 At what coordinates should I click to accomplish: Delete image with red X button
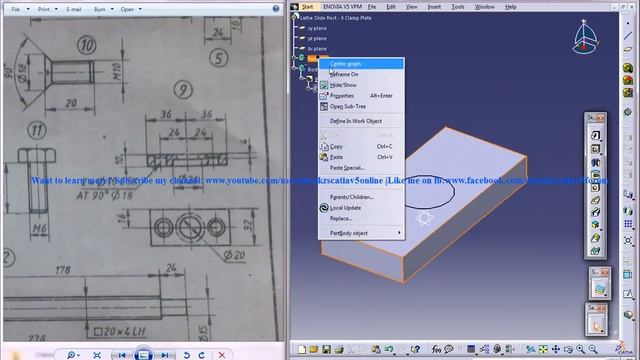(x=222, y=355)
